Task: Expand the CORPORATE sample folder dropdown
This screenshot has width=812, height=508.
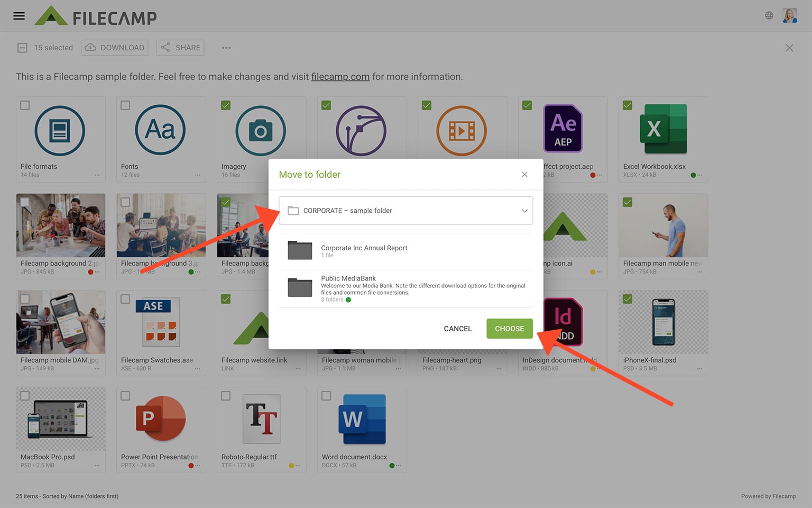Action: tap(406, 211)
